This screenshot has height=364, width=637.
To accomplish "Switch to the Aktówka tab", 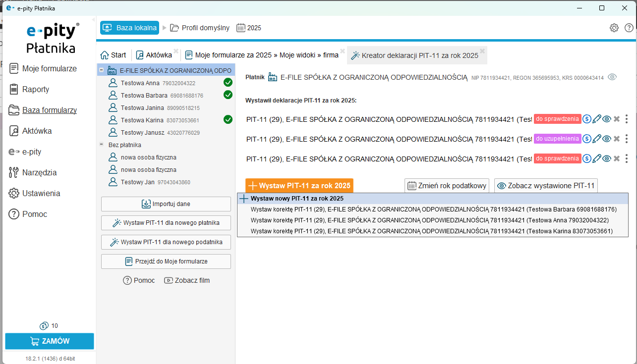I will [154, 55].
